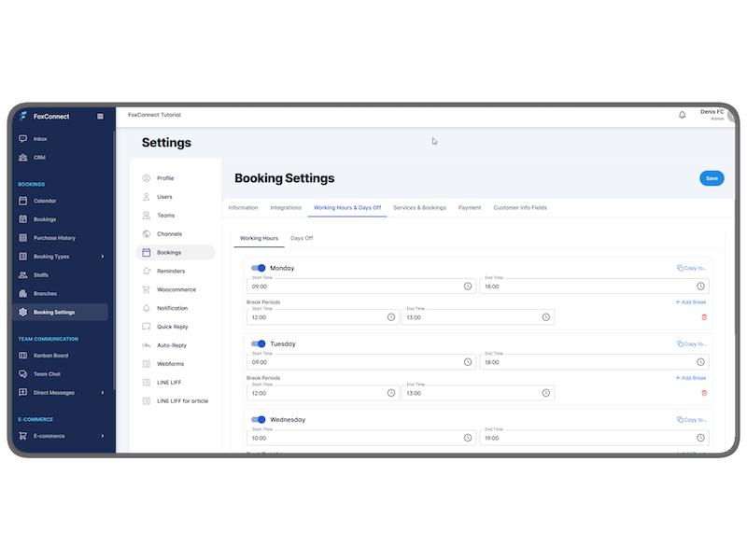Viewport: 747px width, 560px height.
Task: Click Monday's break Start Time field
Action: click(x=317, y=317)
